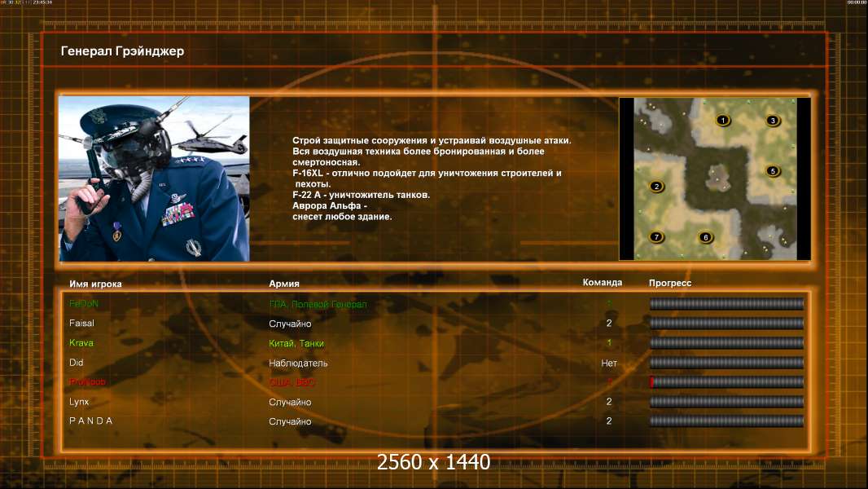Click the 'Прогресс' column header

[x=670, y=283]
